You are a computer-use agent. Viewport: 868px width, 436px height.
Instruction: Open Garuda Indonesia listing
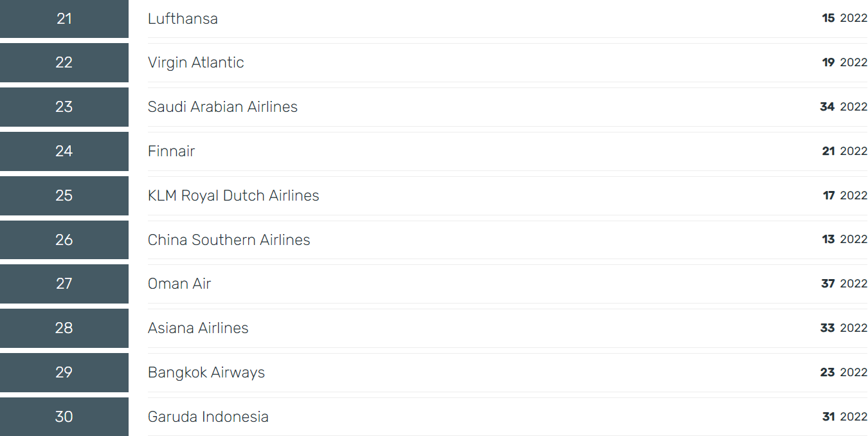click(208, 417)
